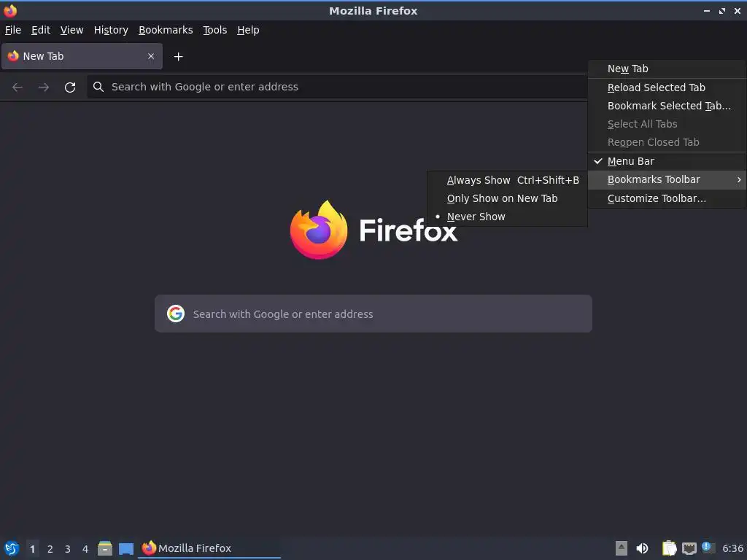Open volume control in system tray
The width and height of the screenshot is (747, 560).
pyautogui.click(x=642, y=548)
